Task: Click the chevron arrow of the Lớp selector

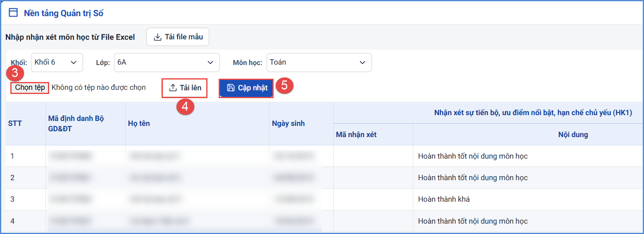Action: 210,63
